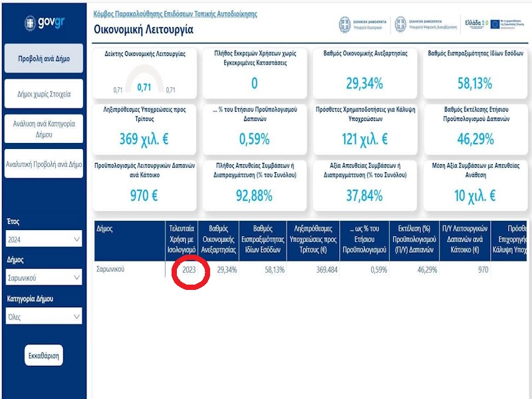The height and width of the screenshot is (399, 532).
Task: Go to Αναλυτική Προβολή ανά Δήμο
Action: (43, 164)
